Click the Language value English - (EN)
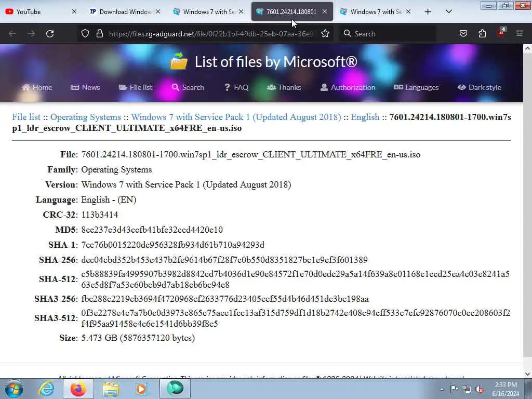 109,200
